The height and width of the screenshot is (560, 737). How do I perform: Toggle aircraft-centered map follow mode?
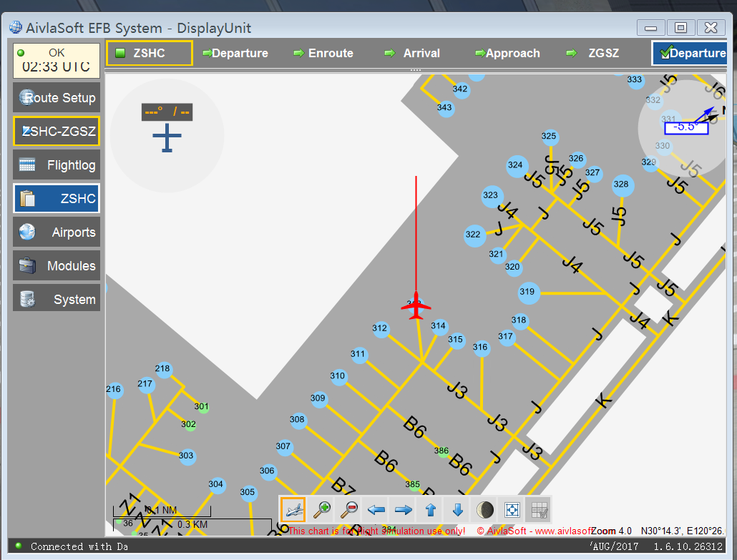(293, 510)
